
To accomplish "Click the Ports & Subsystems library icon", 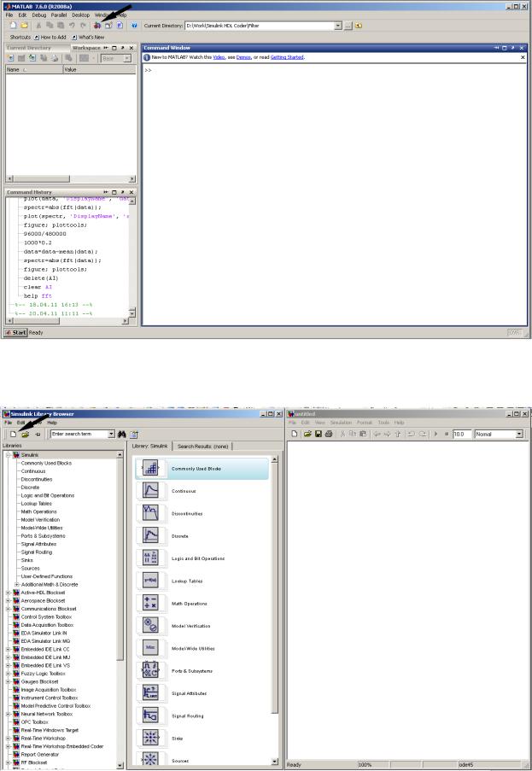I will coord(150,671).
